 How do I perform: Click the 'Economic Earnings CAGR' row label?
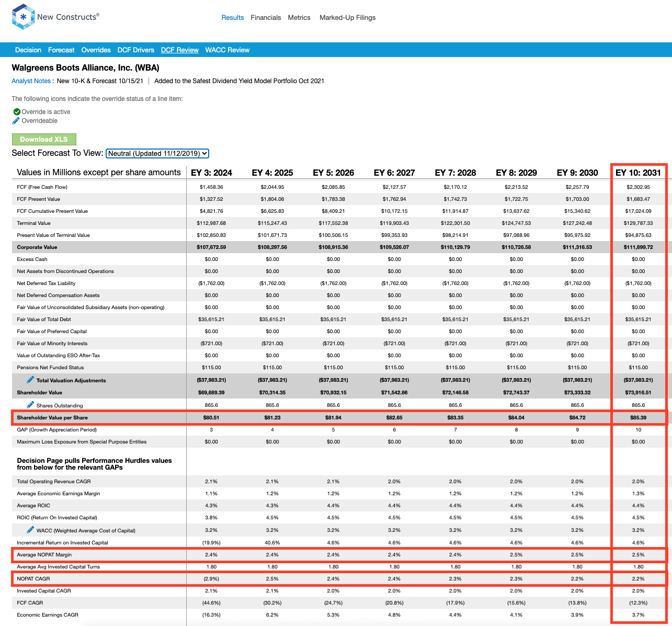click(48, 615)
